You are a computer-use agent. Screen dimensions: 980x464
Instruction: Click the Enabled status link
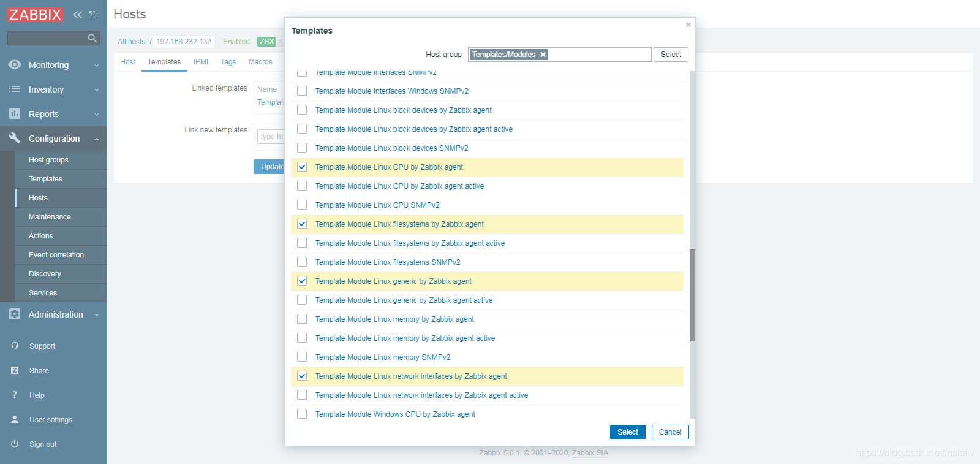(236, 42)
